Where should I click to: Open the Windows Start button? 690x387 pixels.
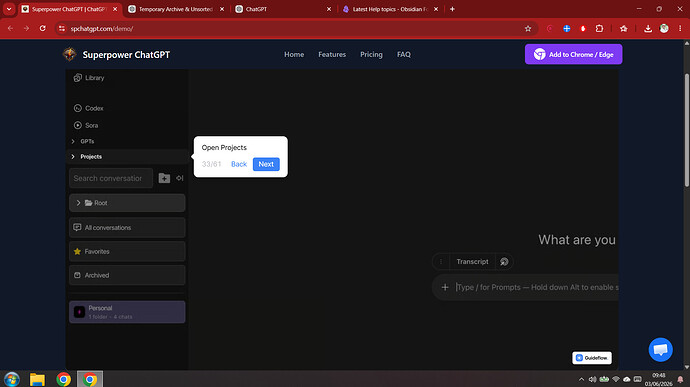[12, 379]
